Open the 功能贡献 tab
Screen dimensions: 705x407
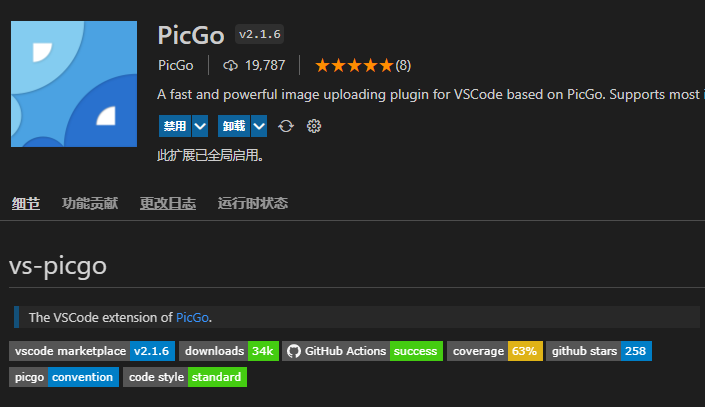click(90, 203)
